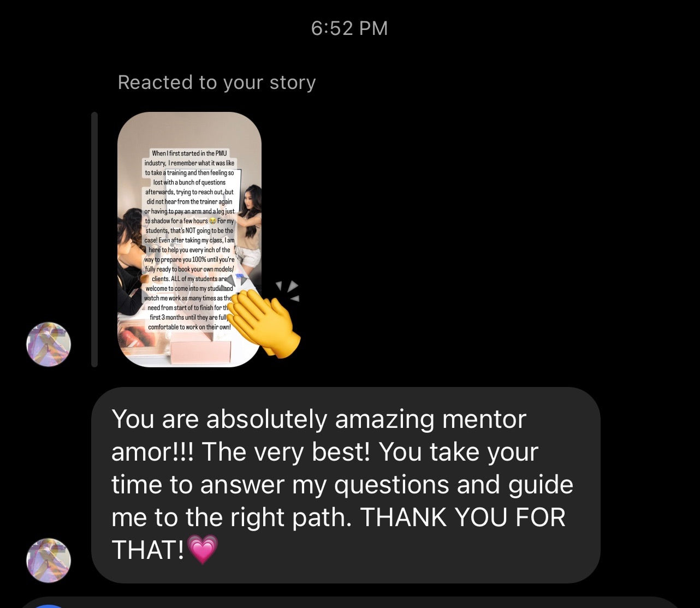Screen dimensions: 700x608
Task: Tap the pink heart emoji in the message
Action: point(203,550)
